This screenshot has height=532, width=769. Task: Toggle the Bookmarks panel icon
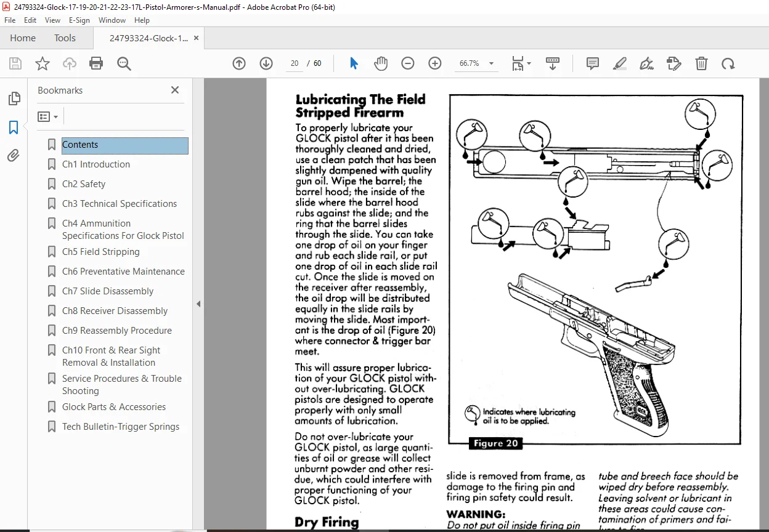pyautogui.click(x=14, y=127)
